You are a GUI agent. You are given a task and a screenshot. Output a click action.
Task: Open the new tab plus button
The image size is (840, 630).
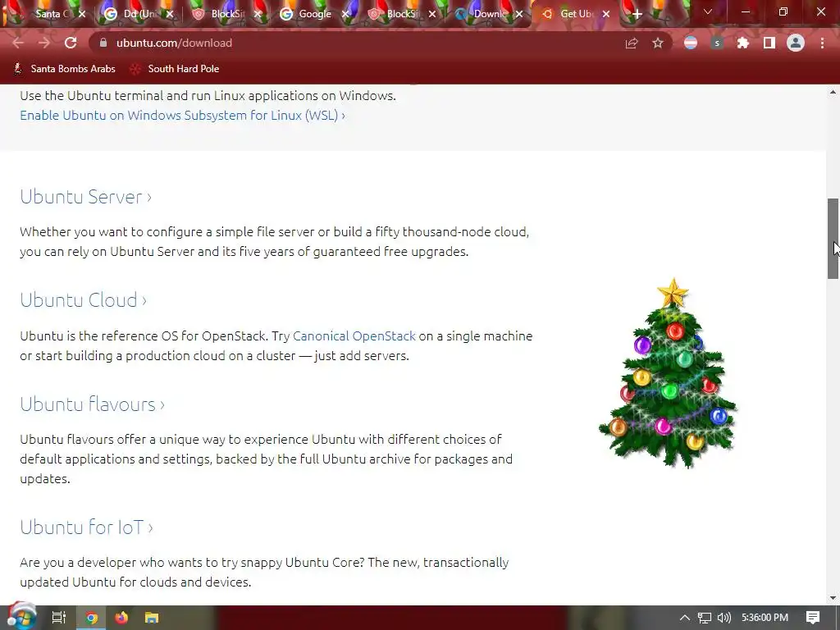click(637, 14)
